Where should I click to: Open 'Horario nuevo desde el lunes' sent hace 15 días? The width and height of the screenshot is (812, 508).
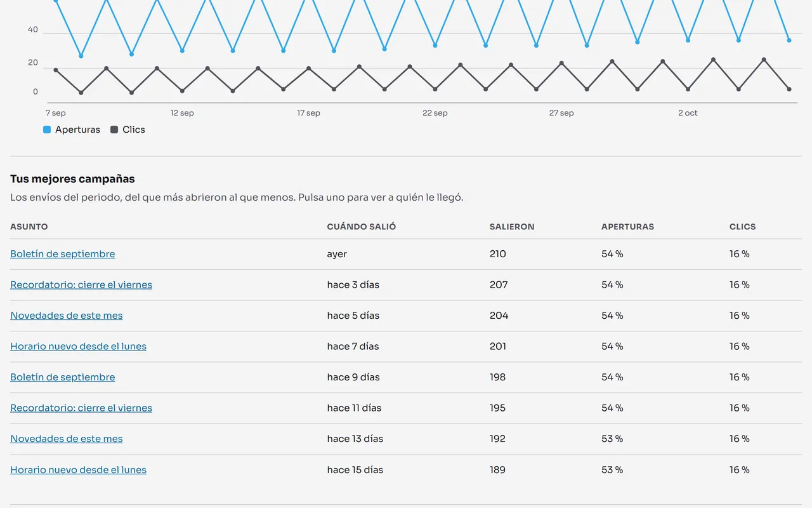click(79, 470)
